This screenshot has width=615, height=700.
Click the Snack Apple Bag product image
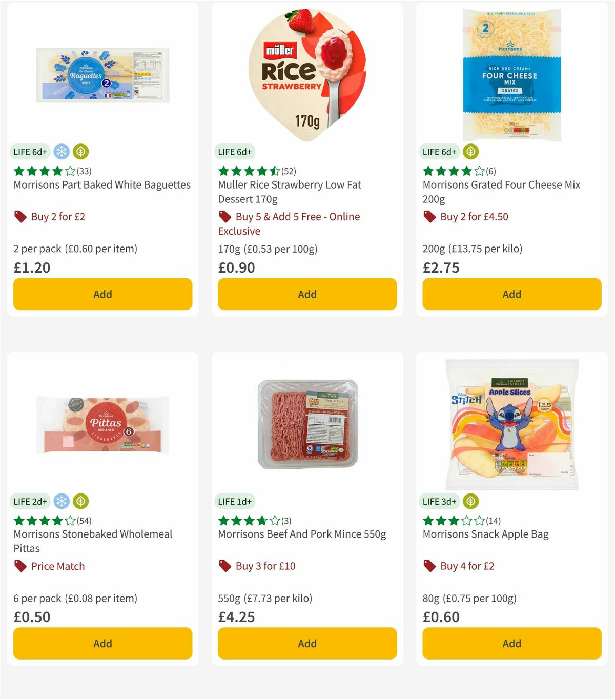coord(511,425)
